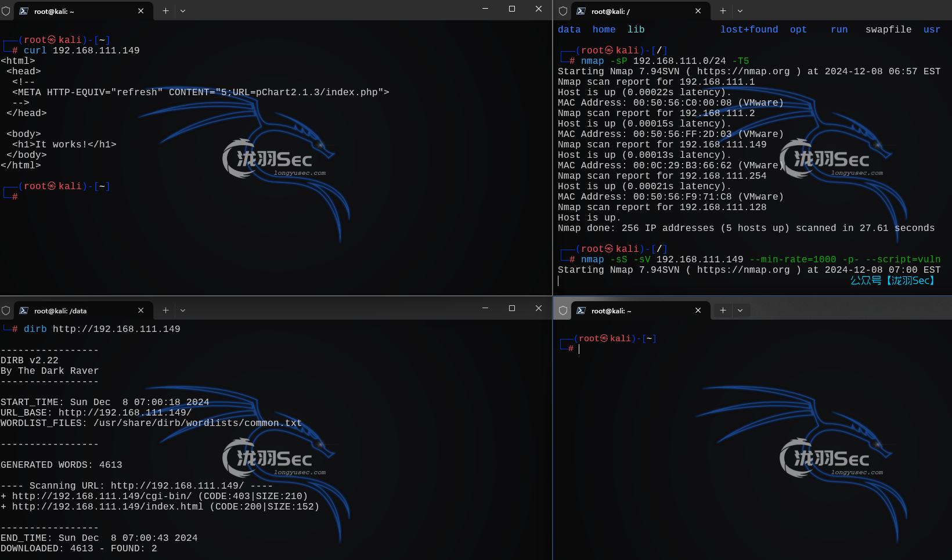952x560 pixels.
Task: Open a new tab in the curl terminal window
Action: (165, 11)
